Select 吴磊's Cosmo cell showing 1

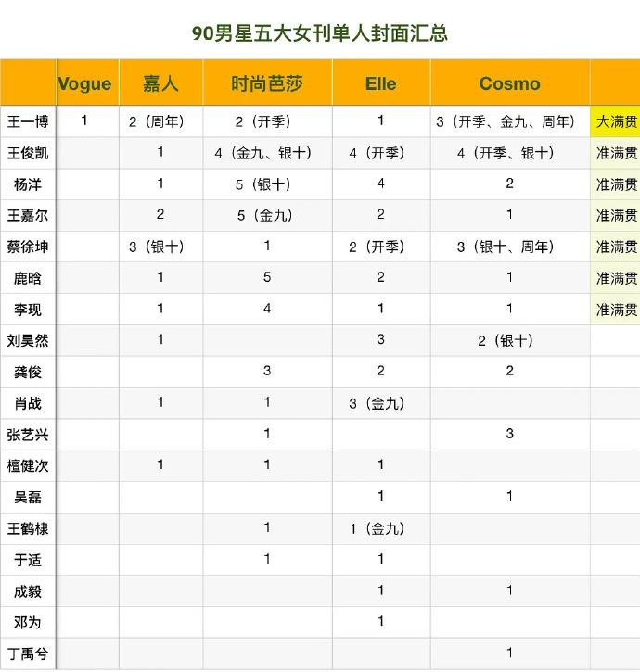pos(510,496)
